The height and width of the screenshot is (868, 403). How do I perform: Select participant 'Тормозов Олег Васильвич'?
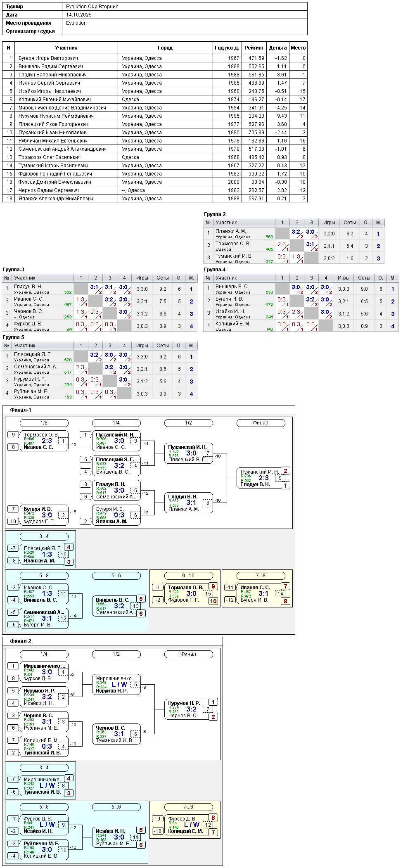coord(50,157)
